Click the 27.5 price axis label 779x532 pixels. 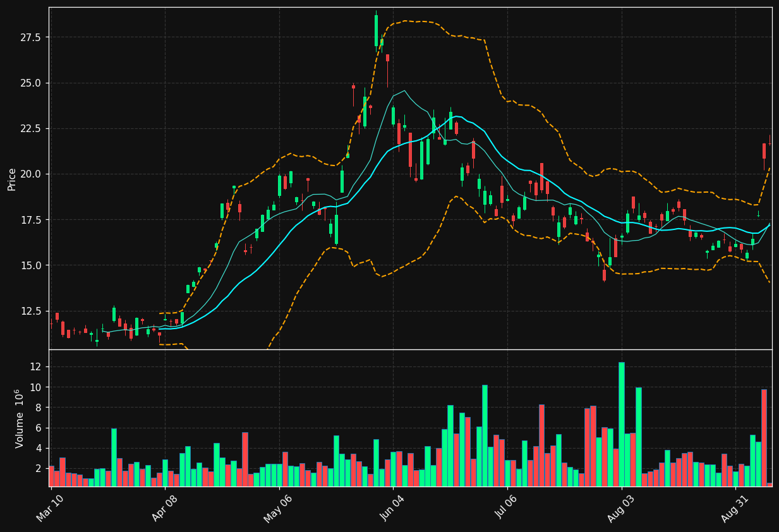[30, 37]
